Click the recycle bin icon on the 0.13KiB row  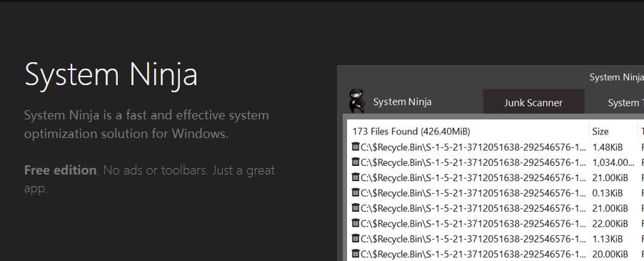click(x=356, y=192)
